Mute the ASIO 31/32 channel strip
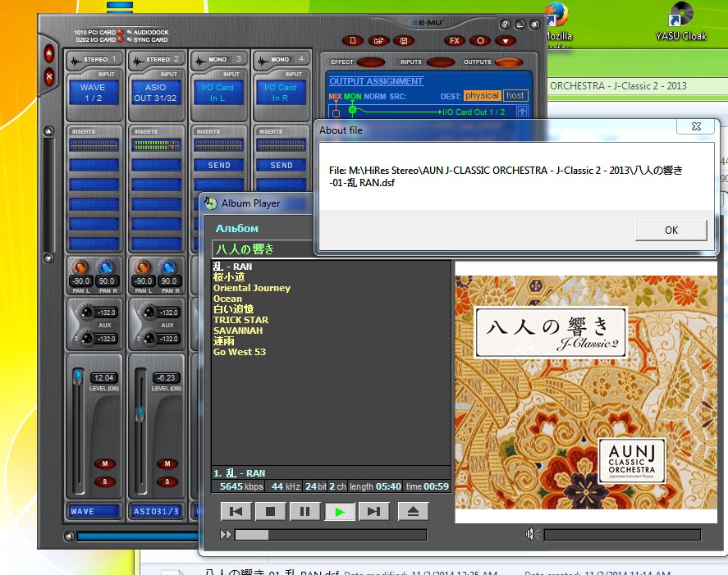The image size is (728, 575). pyautogui.click(x=167, y=463)
